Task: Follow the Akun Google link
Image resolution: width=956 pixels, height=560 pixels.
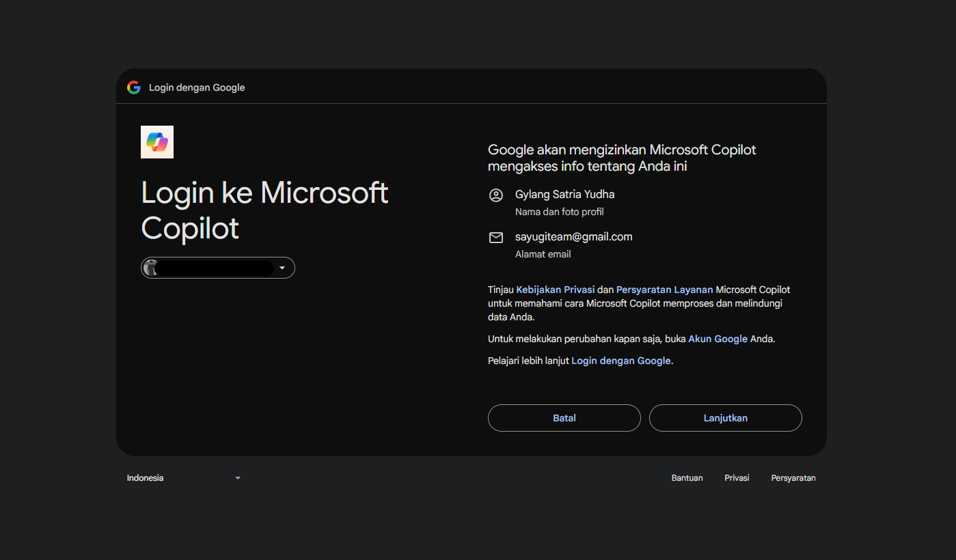Action: click(718, 339)
